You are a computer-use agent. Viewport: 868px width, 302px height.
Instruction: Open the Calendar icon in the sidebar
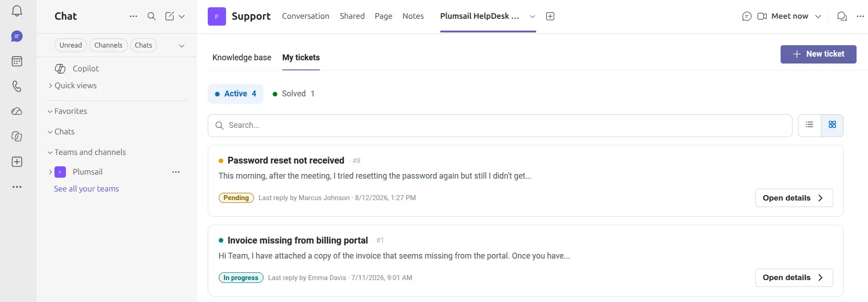pyautogui.click(x=17, y=61)
